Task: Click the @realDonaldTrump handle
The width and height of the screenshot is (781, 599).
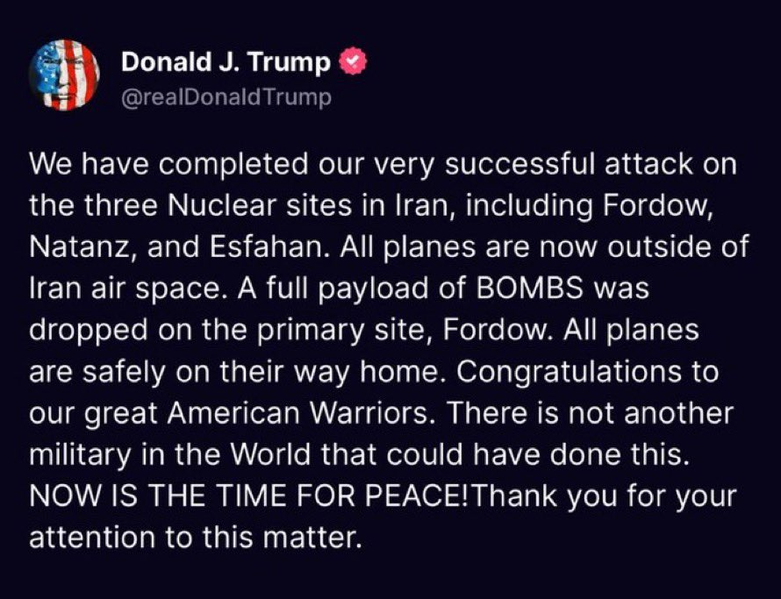Action: pos(225,98)
